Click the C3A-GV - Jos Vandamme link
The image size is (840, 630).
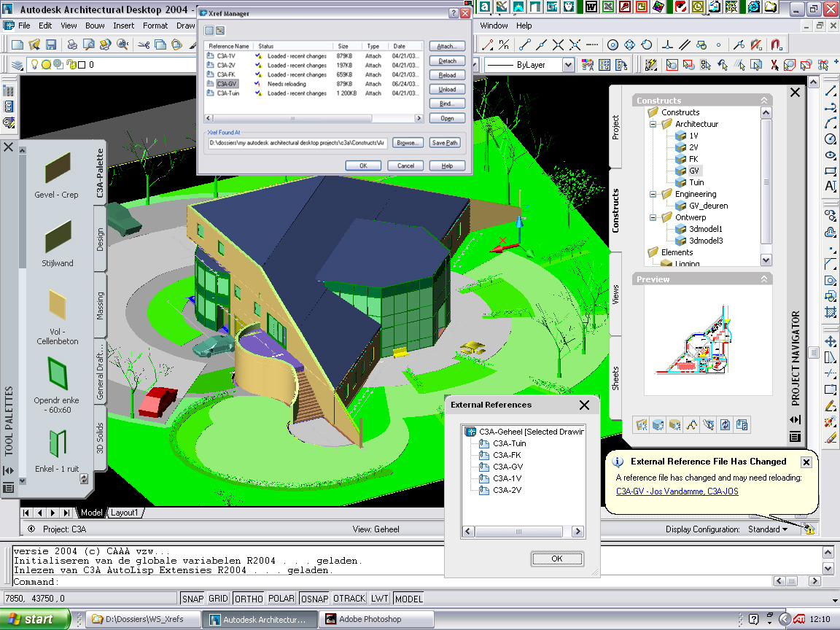(677, 491)
